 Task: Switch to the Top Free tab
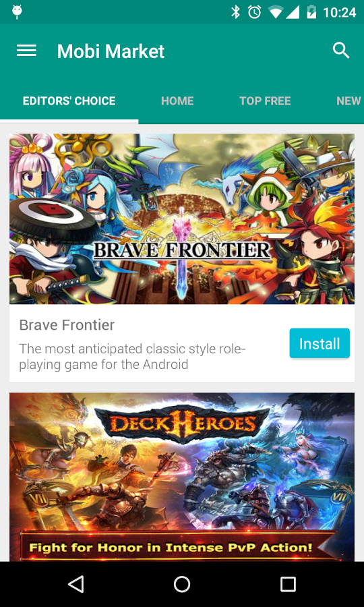265,101
